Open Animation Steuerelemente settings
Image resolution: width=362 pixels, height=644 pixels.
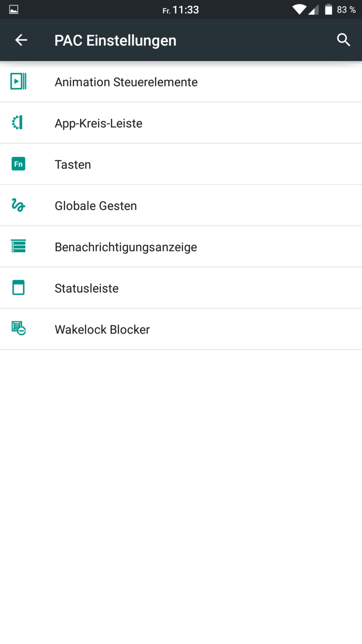click(126, 82)
